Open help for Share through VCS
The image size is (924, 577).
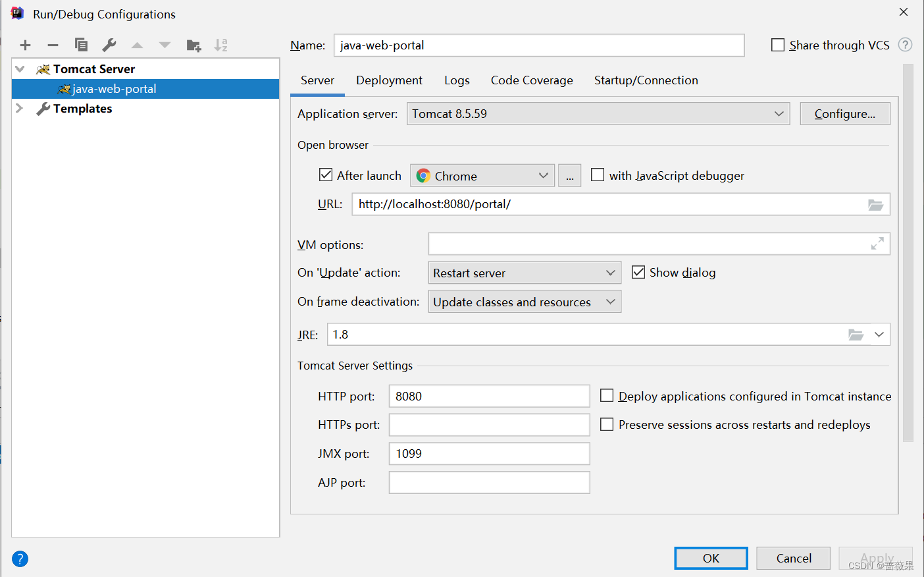coord(906,45)
